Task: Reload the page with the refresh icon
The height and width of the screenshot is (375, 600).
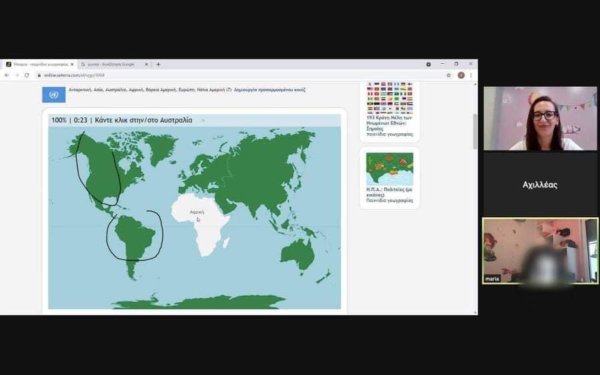Action: pos(27,75)
